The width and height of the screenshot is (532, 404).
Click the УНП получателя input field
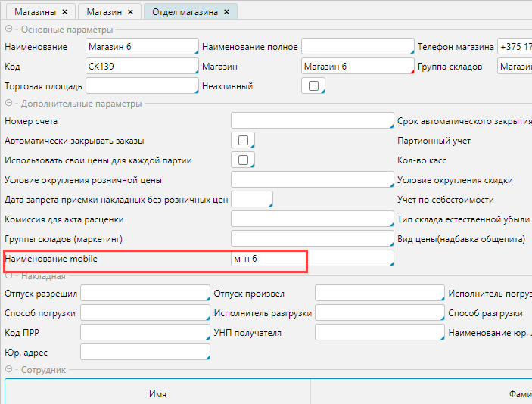click(x=378, y=333)
